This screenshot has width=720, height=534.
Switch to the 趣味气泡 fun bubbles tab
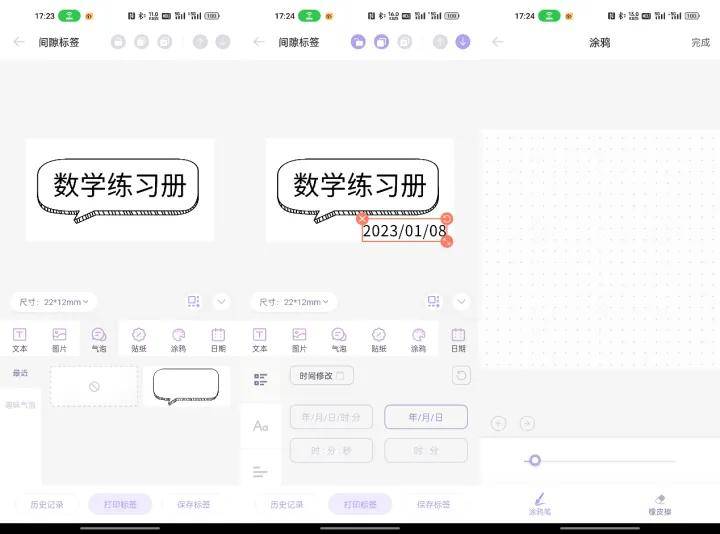pos(20,405)
